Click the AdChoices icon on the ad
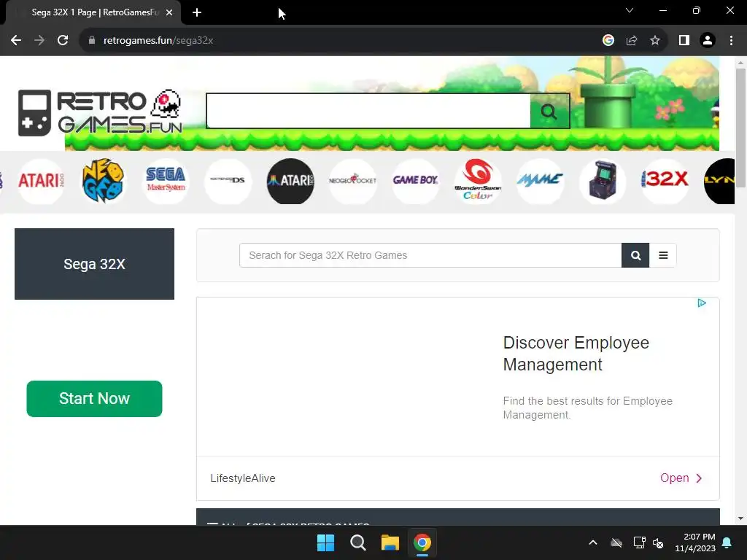Viewport: 747px width, 560px height. click(701, 303)
